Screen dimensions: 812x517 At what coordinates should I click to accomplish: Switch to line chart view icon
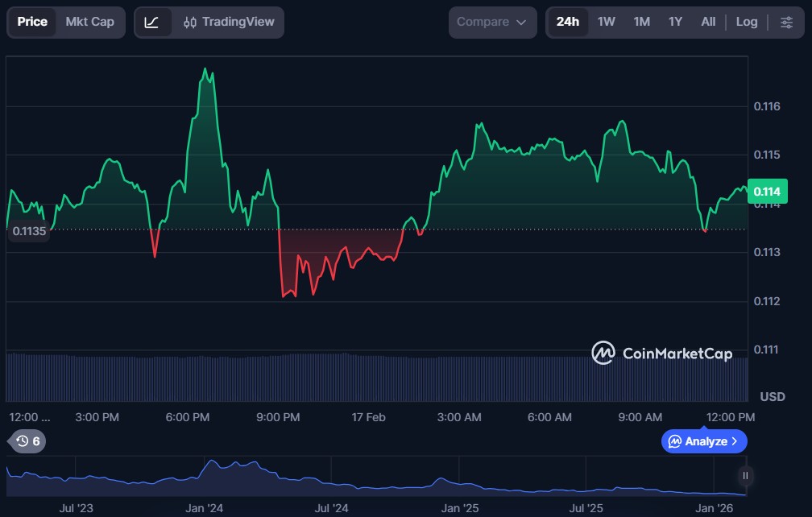[151, 22]
